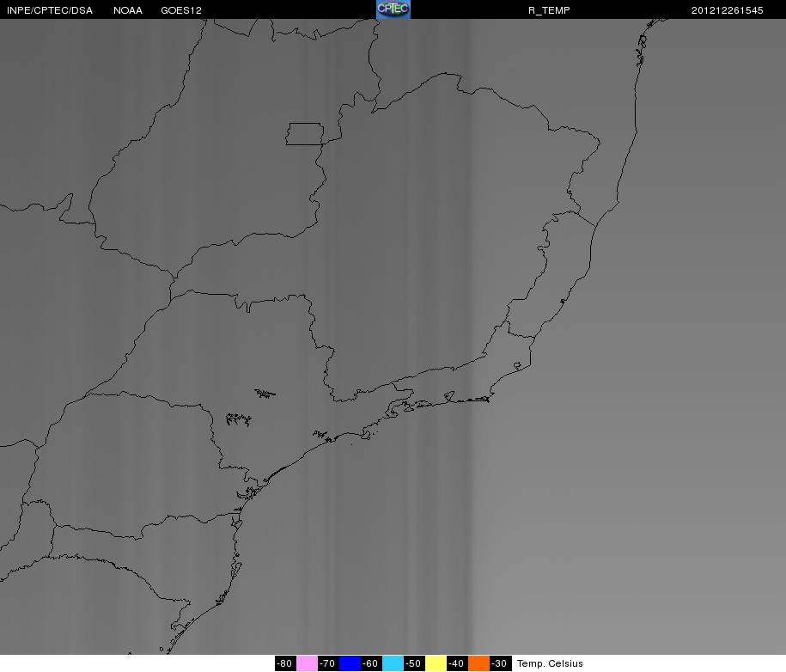
Task: Select the pink color swatch in legend
Action: pyautogui.click(x=307, y=663)
